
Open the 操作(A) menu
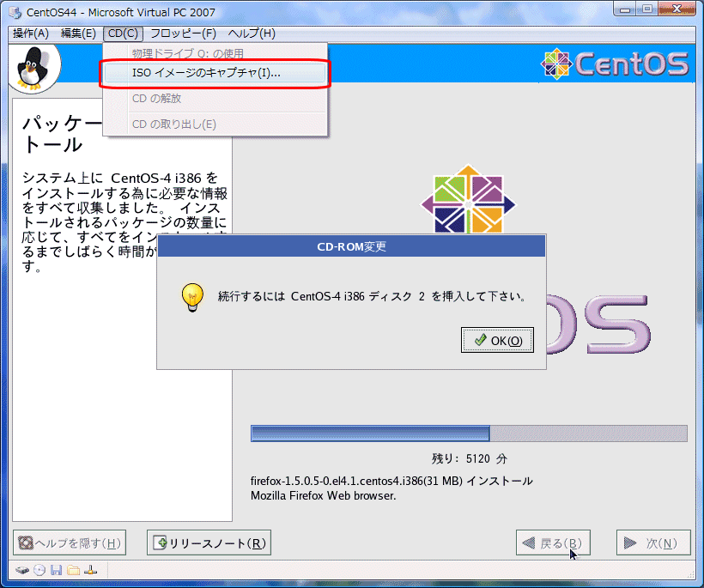tap(31, 33)
